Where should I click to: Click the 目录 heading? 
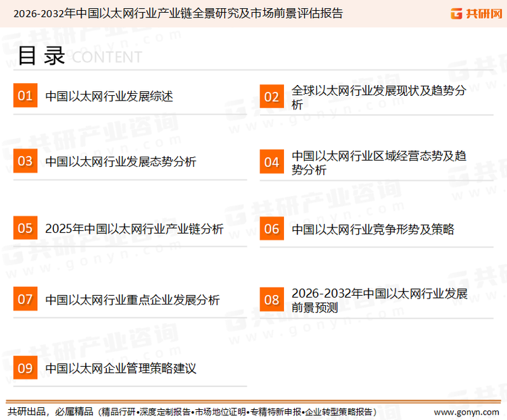(41, 56)
